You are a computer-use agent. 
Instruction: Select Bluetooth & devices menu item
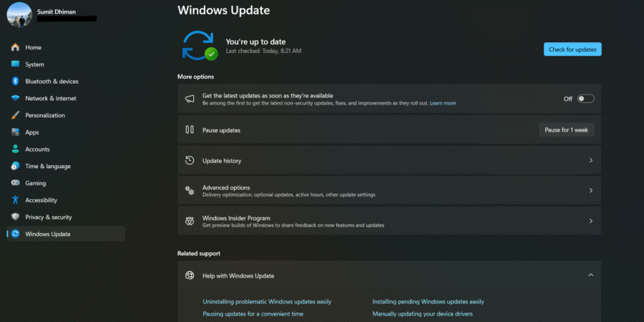pyautogui.click(x=52, y=82)
